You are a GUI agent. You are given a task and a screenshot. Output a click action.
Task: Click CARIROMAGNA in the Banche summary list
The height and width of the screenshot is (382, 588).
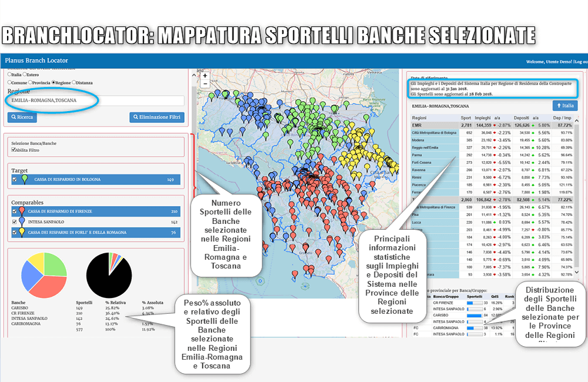[x=26, y=324]
